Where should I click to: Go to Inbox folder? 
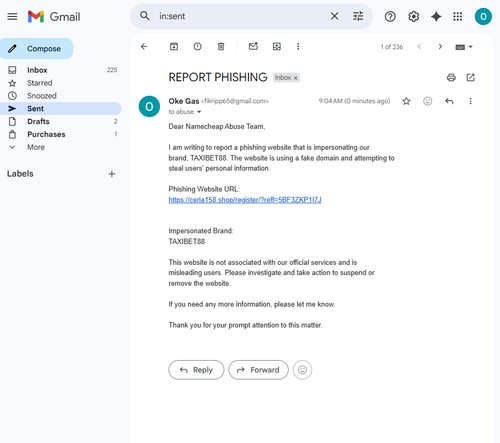point(61,70)
